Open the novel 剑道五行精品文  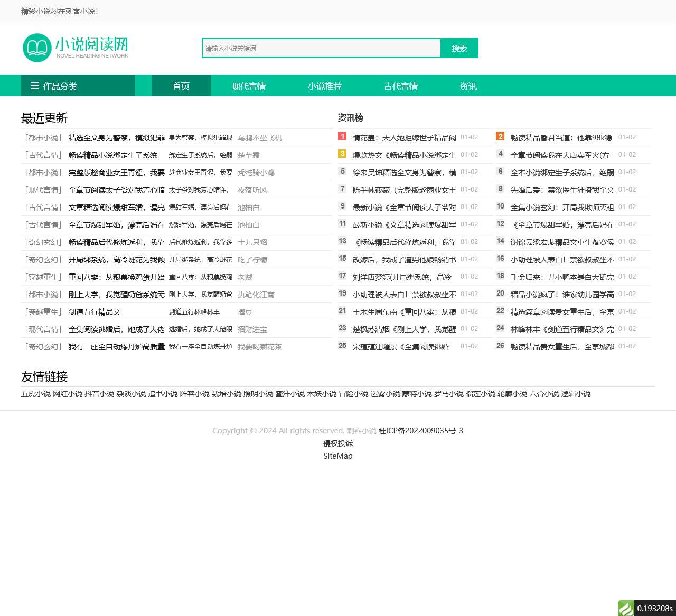tap(95, 312)
